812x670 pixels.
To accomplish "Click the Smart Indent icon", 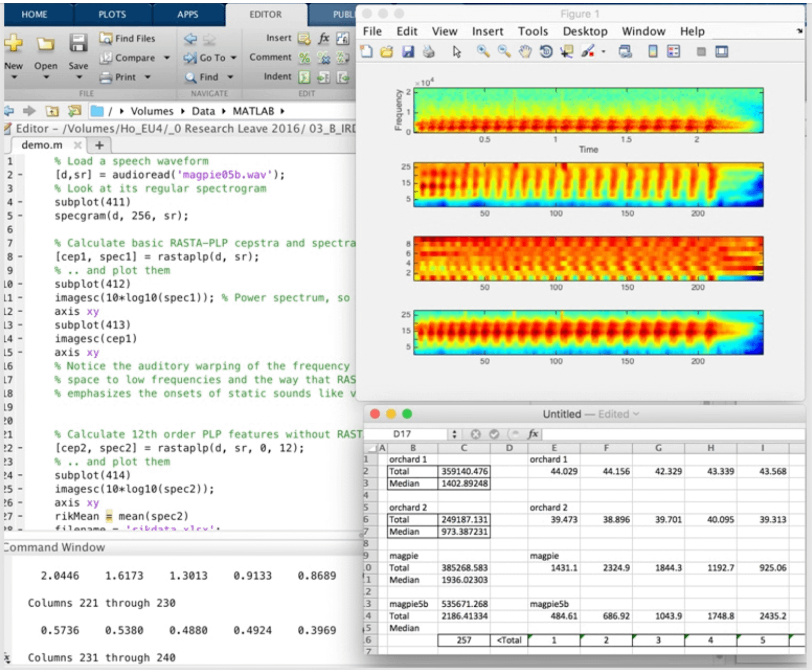I will click(304, 77).
